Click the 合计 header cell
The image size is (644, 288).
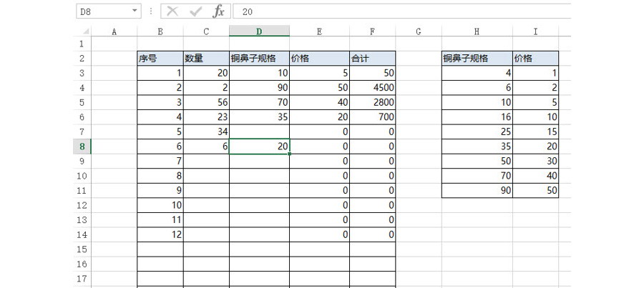[x=373, y=59]
